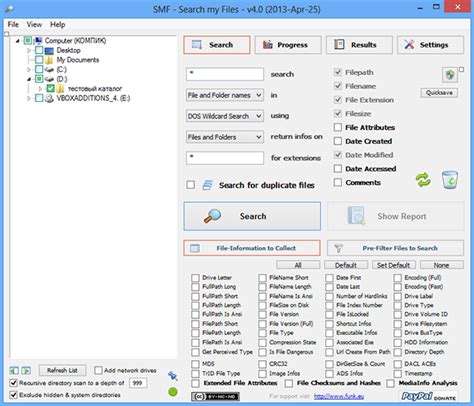Click the Refresh List button
474x406 pixels.
(62, 370)
